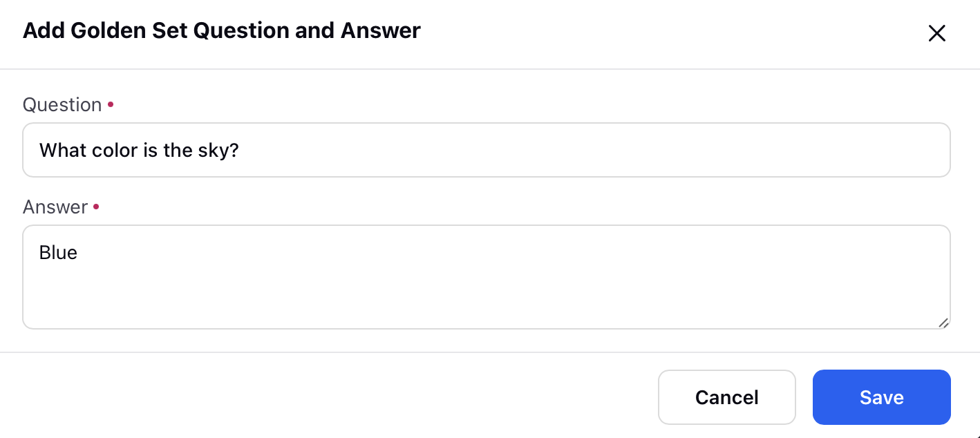
Task: Close the dialog with the X icon
Action: click(936, 33)
